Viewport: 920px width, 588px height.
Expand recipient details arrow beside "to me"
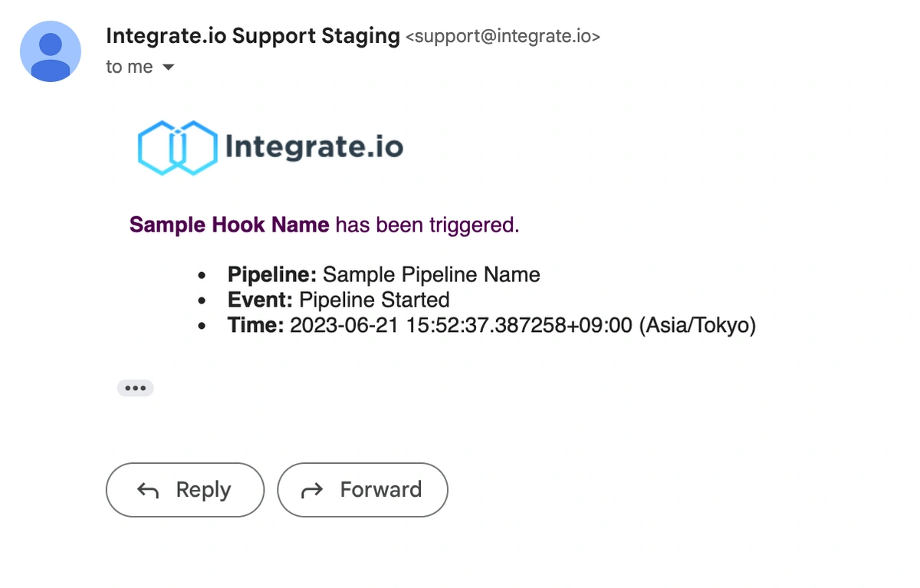pyautogui.click(x=169, y=67)
